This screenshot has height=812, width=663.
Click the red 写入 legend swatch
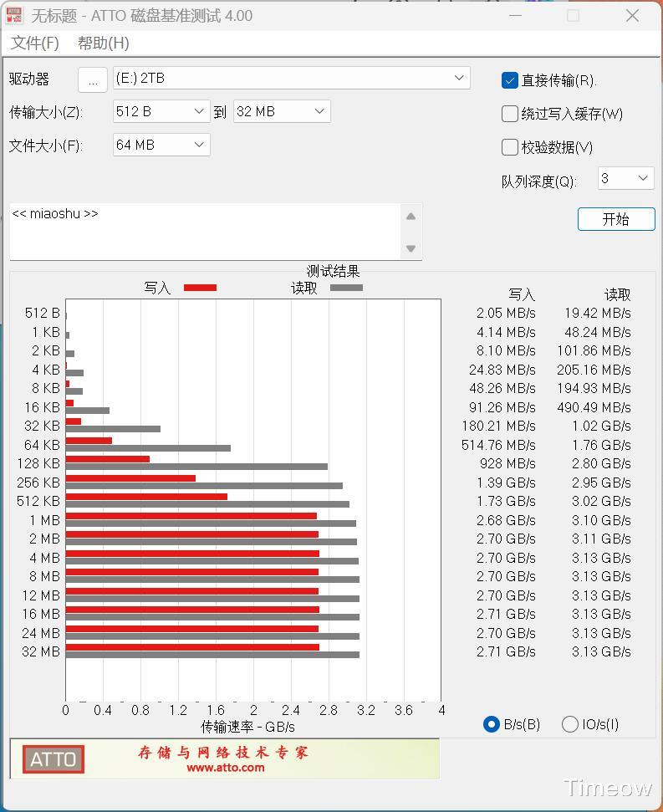coord(201,288)
